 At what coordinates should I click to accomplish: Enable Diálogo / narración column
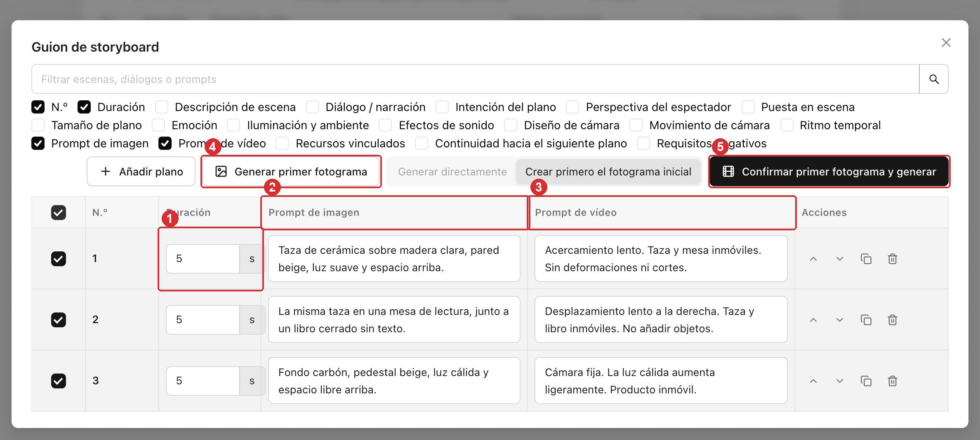pyautogui.click(x=313, y=107)
